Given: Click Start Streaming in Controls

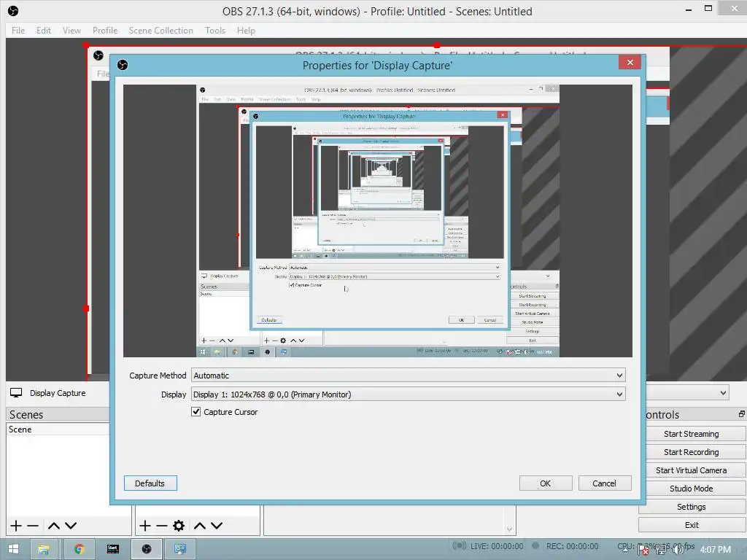Looking at the screenshot, I should 692,434.
